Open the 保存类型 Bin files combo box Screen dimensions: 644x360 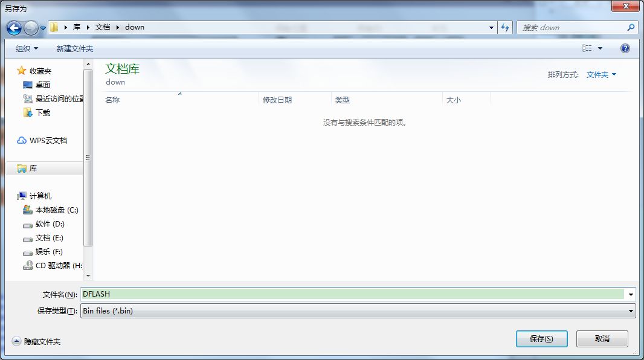[358, 310]
